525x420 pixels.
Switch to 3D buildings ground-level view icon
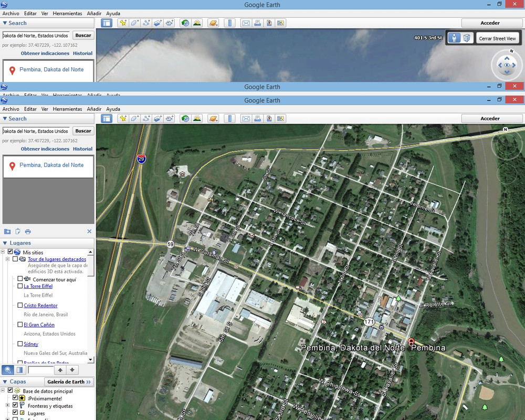tap(466, 38)
